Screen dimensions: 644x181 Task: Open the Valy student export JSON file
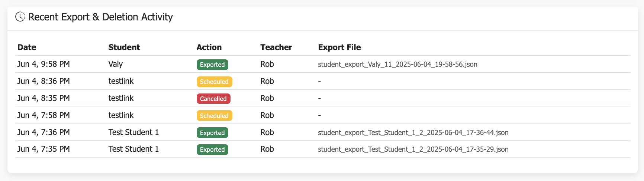click(x=397, y=64)
